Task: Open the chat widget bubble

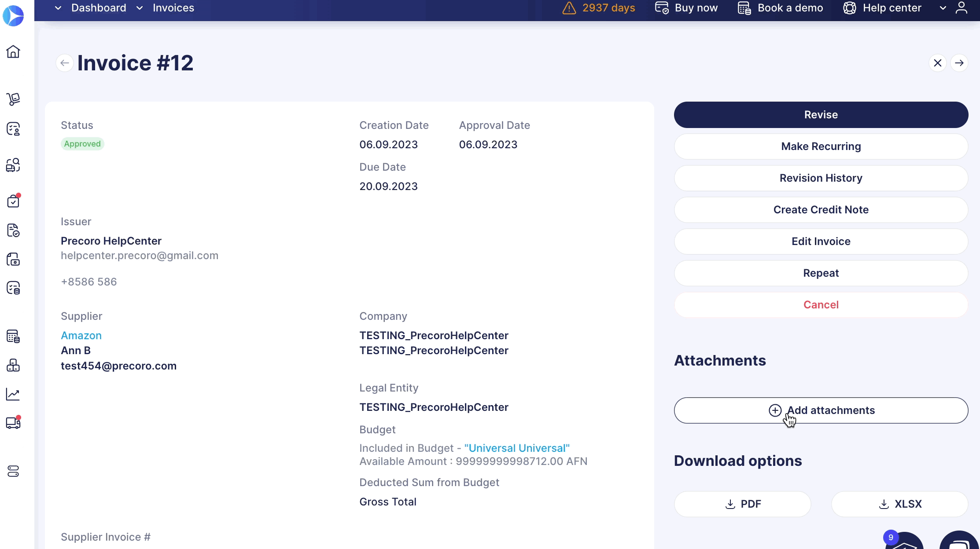Action: point(959,540)
